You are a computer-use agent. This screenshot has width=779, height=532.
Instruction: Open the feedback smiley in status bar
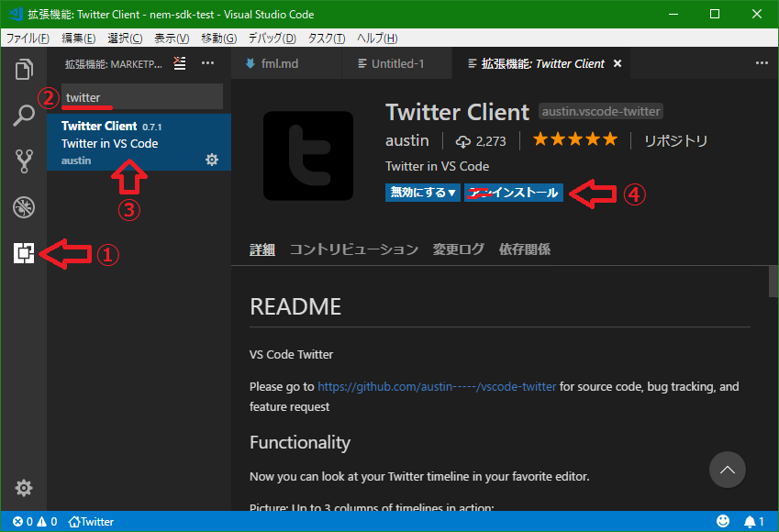point(723,521)
